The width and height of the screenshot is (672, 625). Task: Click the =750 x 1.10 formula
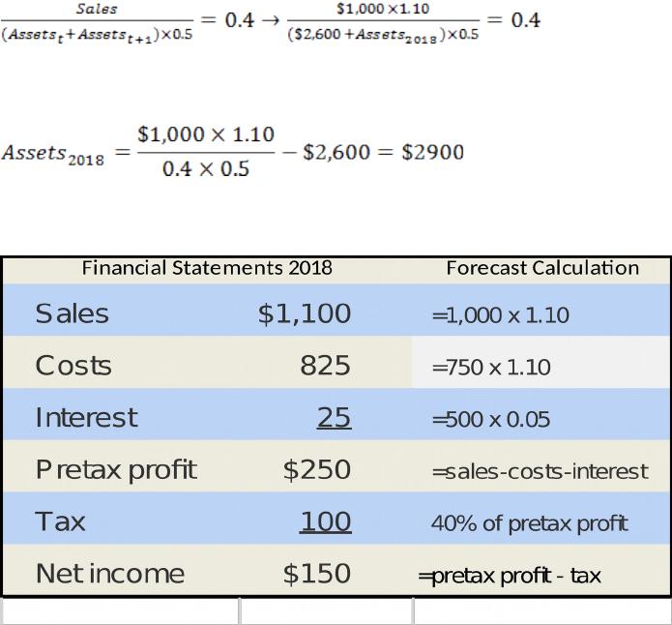tap(491, 368)
